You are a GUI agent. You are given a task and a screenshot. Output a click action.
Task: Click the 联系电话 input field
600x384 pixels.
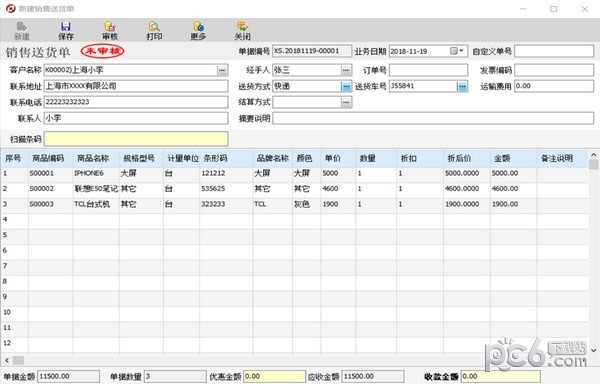tap(136, 102)
